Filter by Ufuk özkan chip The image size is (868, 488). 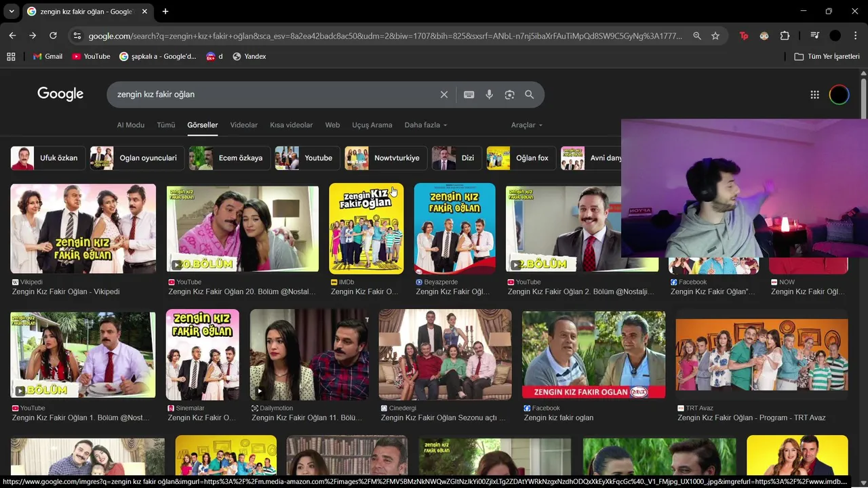pyautogui.click(x=48, y=158)
